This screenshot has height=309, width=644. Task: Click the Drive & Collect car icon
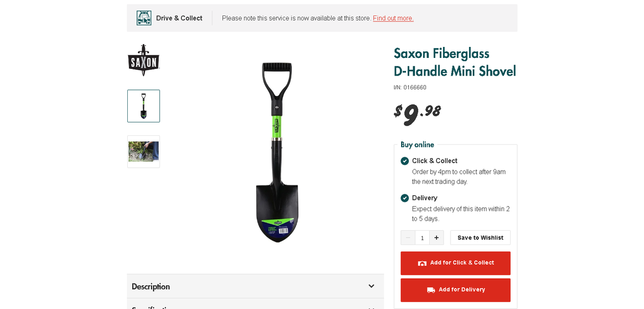tap(144, 18)
